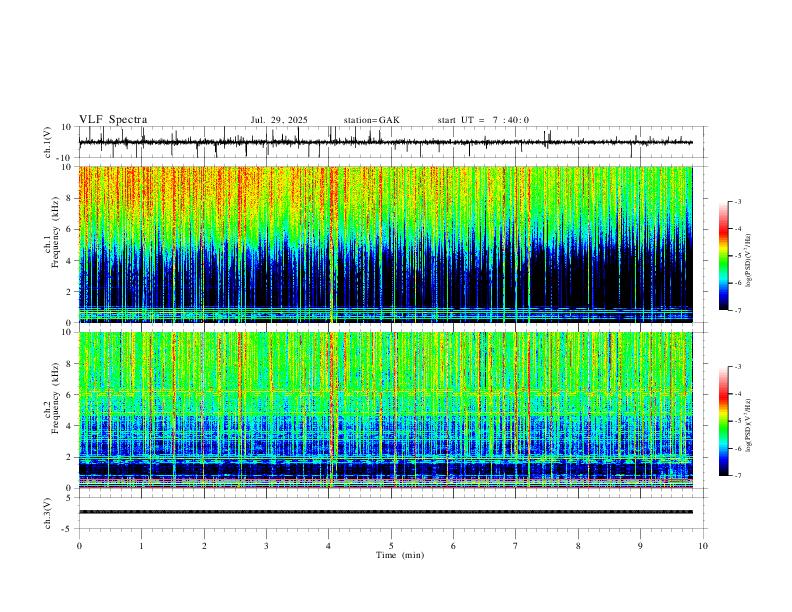The width and height of the screenshot is (792, 612).
Task: Click the ch.1 voltage waveform trace
Action: pyautogui.click(x=385, y=142)
